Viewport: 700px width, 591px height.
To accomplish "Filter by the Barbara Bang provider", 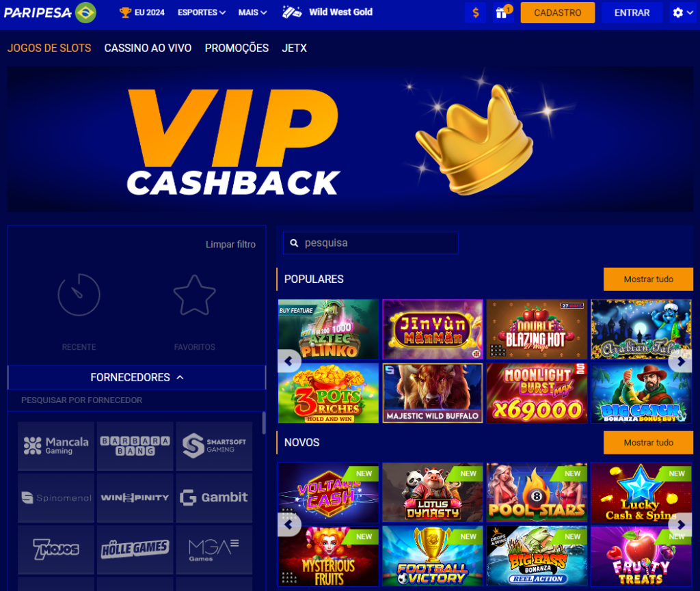I will [135, 446].
